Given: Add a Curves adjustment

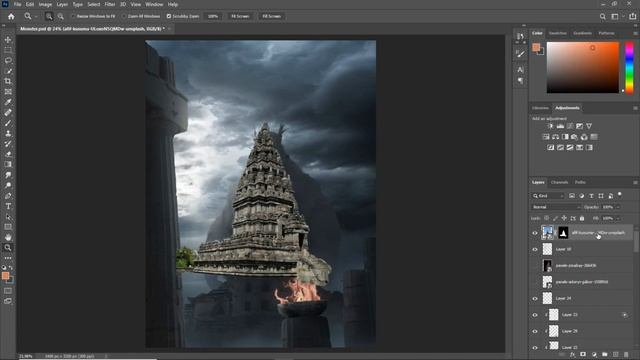Looking at the screenshot, I should pos(570,126).
